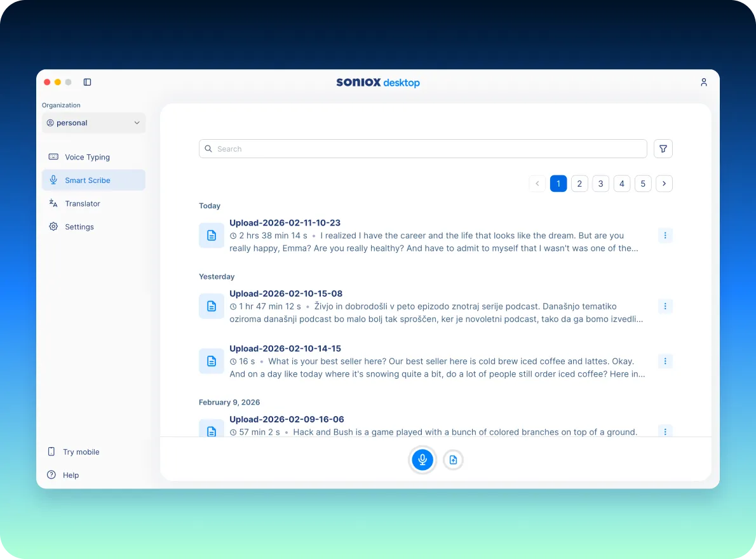This screenshot has width=756, height=559.
Task: Open more options for Upload-2026-02-11-10-23
Action: tap(665, 236)
